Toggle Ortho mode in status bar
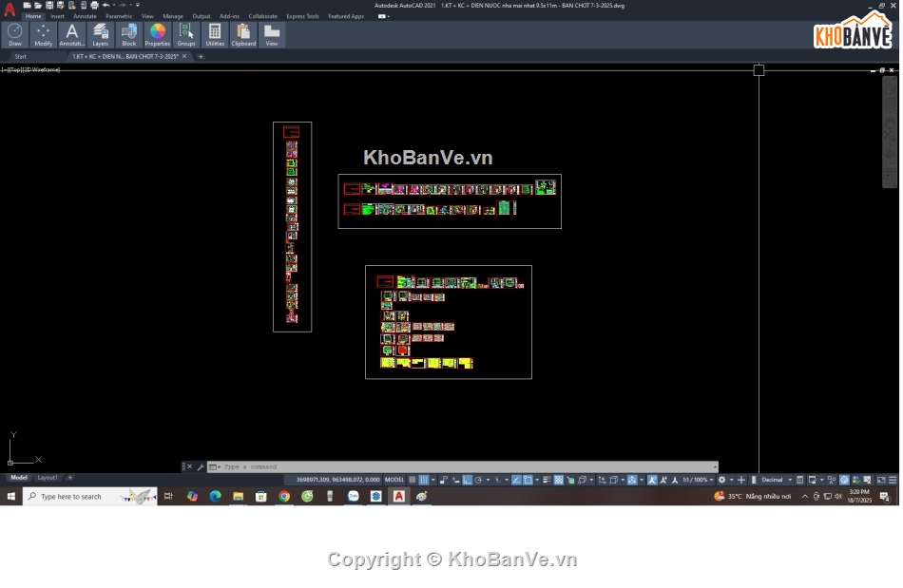 pos(467,480)
